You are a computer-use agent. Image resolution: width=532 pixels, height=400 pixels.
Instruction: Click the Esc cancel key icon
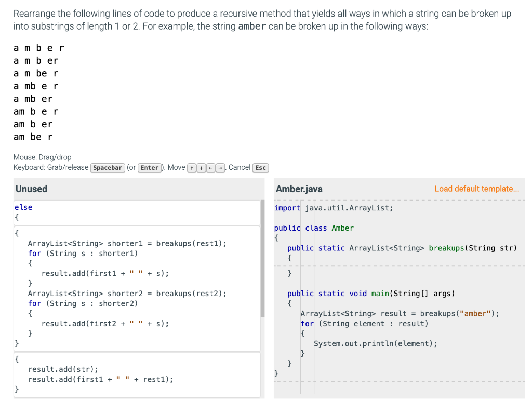[x=260, y=167]
